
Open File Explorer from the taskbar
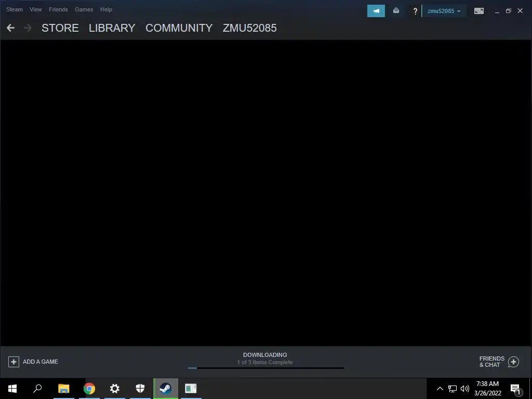point(64,389)
